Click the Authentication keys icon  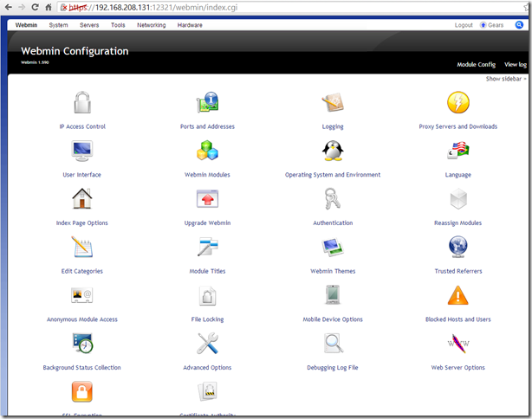tap(333, 198)
